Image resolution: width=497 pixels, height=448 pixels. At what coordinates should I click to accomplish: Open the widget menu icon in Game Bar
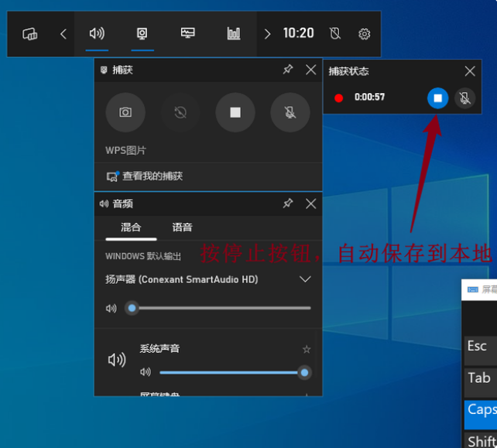[x=30, y=34]
